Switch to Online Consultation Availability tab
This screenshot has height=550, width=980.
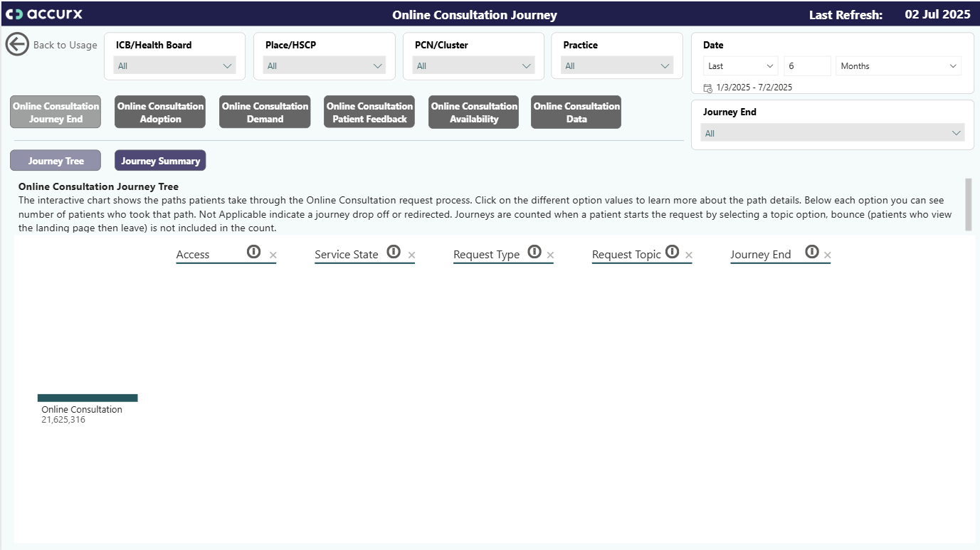[x=474, y=112]
